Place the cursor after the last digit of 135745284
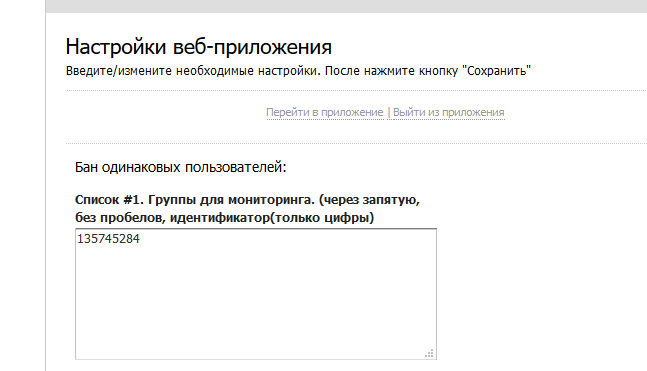This screenshot has height=371, width=647. point(141,239)
